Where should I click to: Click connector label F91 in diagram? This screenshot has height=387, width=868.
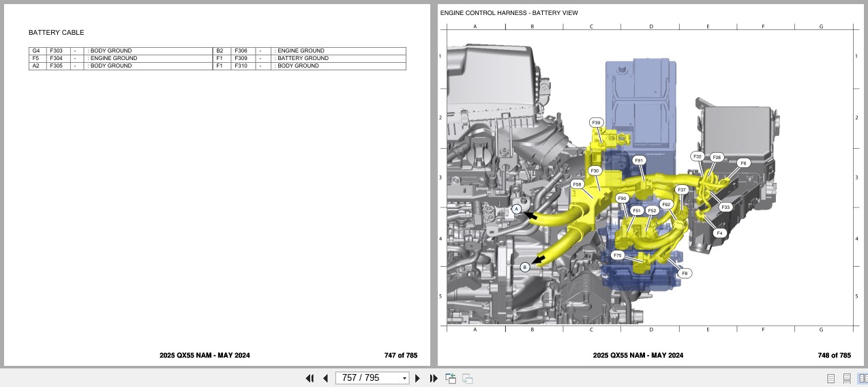click(x=638, y=160)
